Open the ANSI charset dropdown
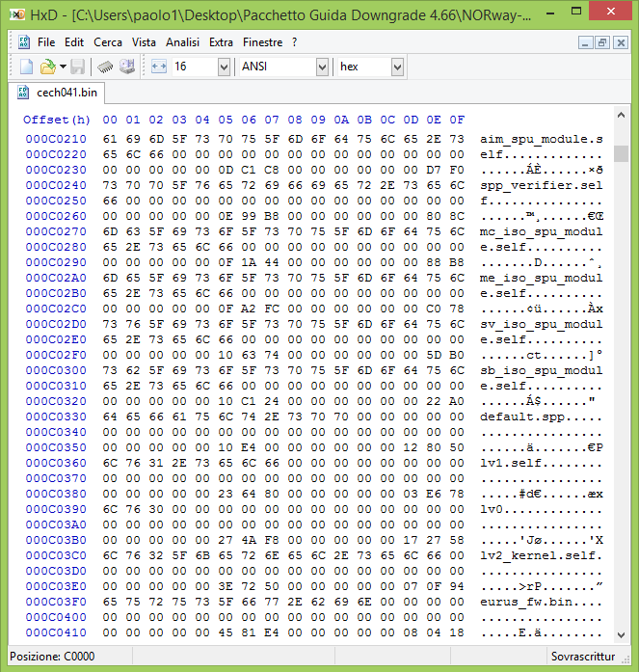The width and height of the screenshot is (639, 672). click(x=322, y=67)
